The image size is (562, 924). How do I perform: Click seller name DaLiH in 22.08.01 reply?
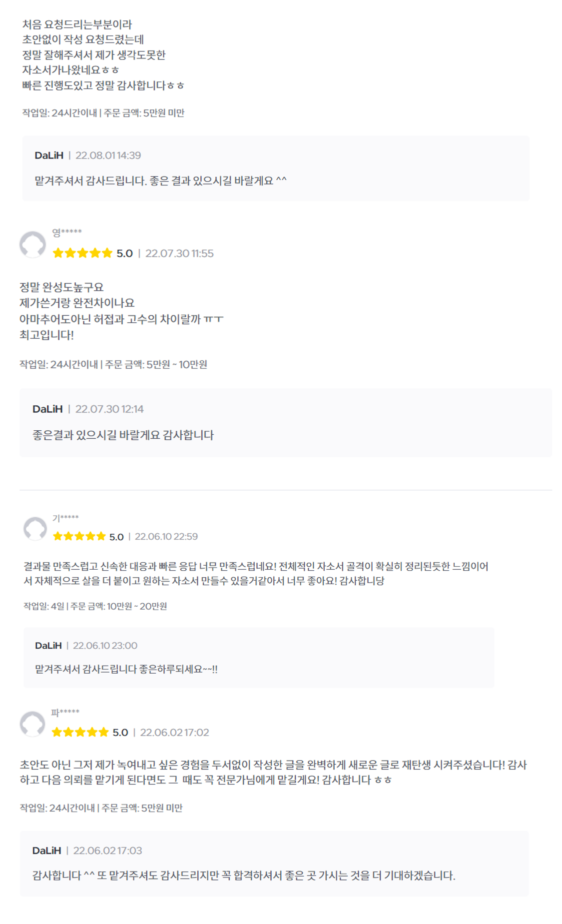pyautogui.click(x=49, y=155)
